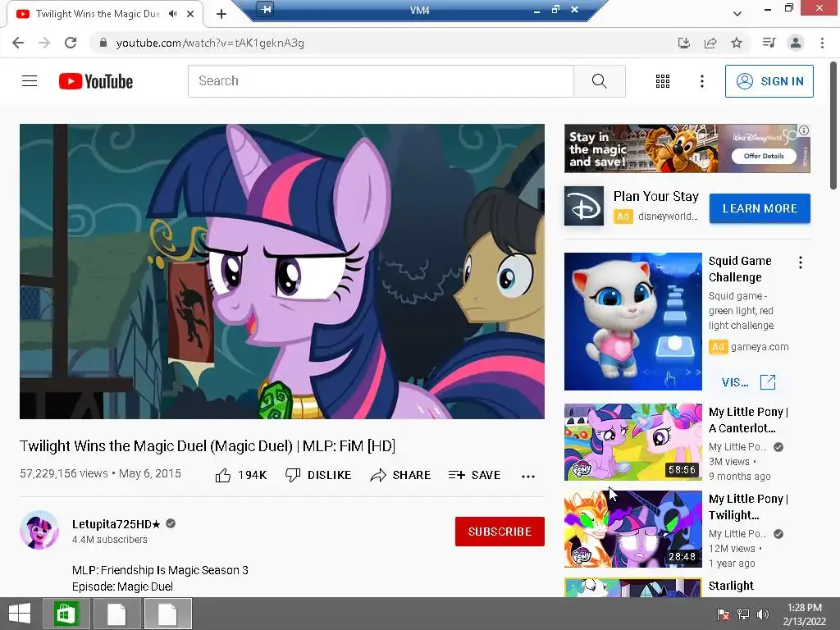Open Action Center flag tray icon

(723, 614)
